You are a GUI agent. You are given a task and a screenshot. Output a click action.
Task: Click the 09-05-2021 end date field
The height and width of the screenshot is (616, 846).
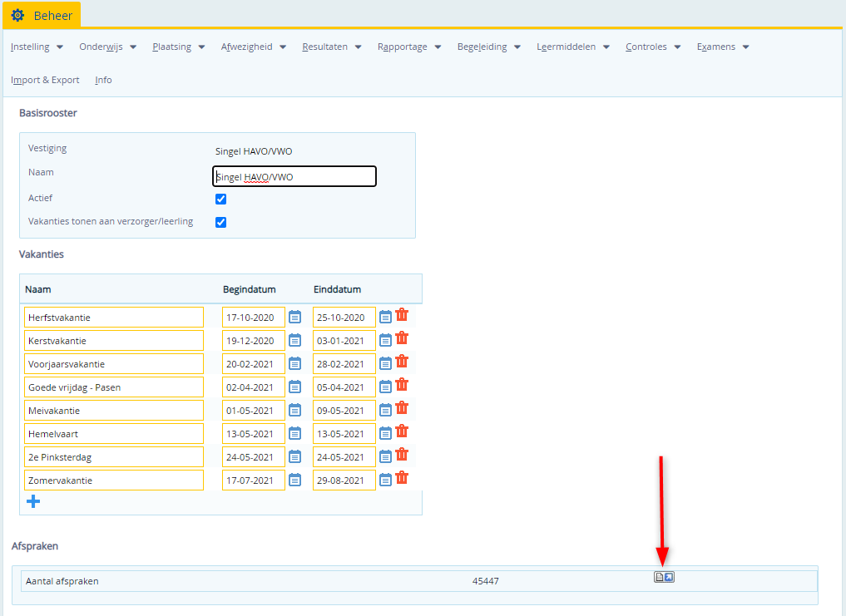(x=344, y=410)
